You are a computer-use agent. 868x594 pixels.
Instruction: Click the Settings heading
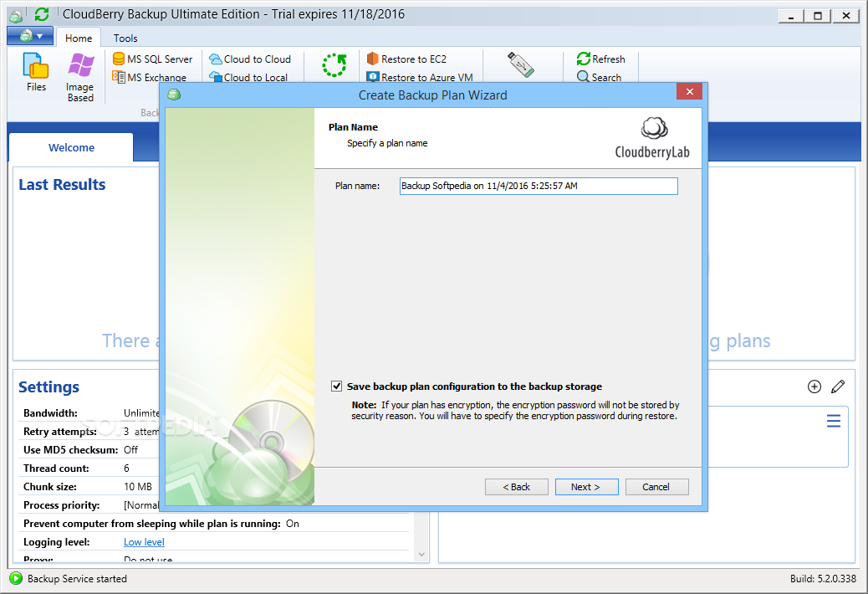coord(49,387)
